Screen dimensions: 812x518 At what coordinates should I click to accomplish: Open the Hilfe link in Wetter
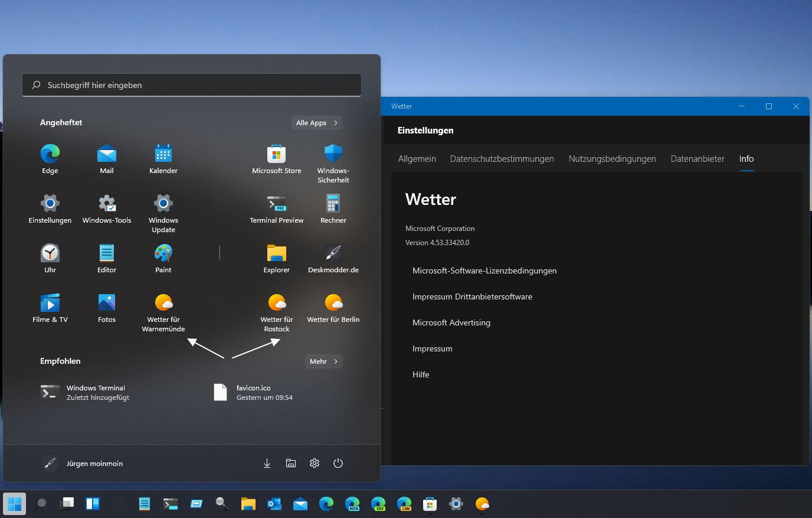coord(421,374)
